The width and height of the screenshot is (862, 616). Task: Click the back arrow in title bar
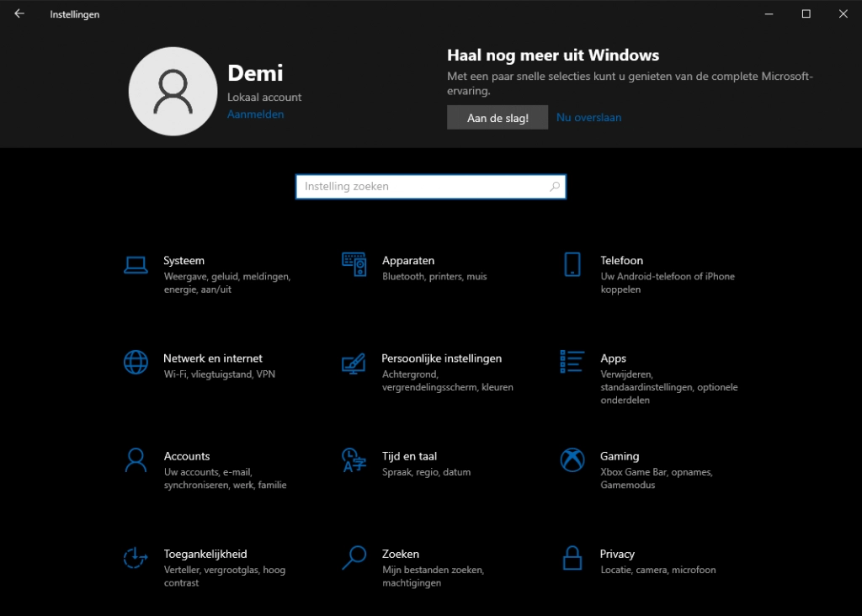click(19, 14)
